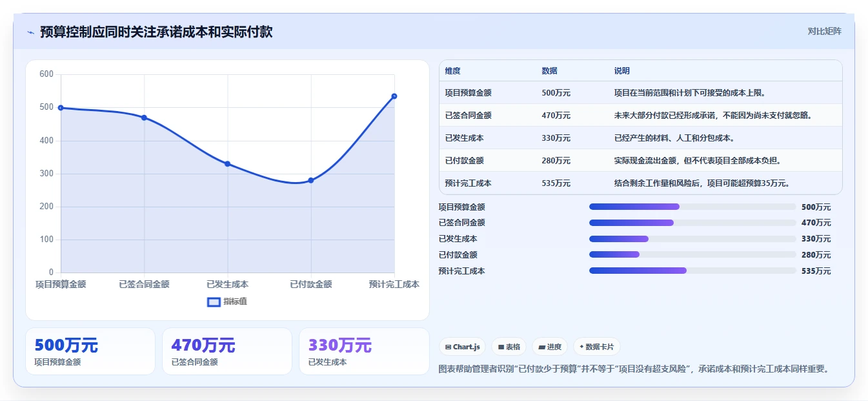The height and width of the screenshot is (401, 868).
Task: Click the 100 y-axis label
Action: point(46,240)
